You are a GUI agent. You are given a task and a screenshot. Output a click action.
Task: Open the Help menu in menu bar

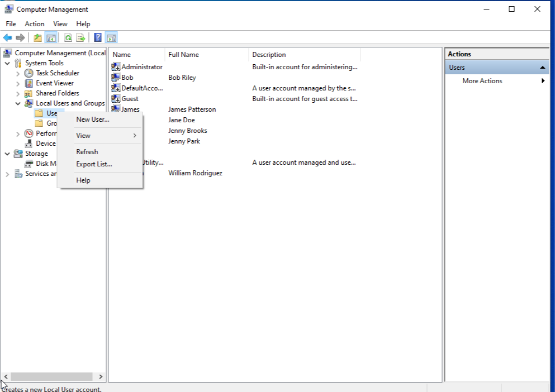83,23
